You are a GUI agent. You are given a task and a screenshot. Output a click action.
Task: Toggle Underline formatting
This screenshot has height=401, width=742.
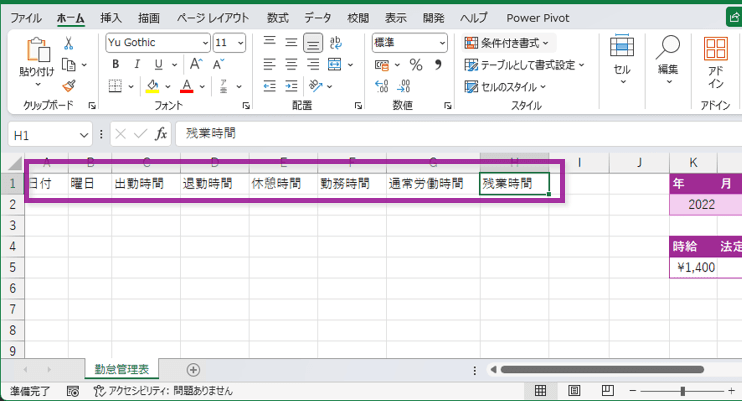click(159, 64)
